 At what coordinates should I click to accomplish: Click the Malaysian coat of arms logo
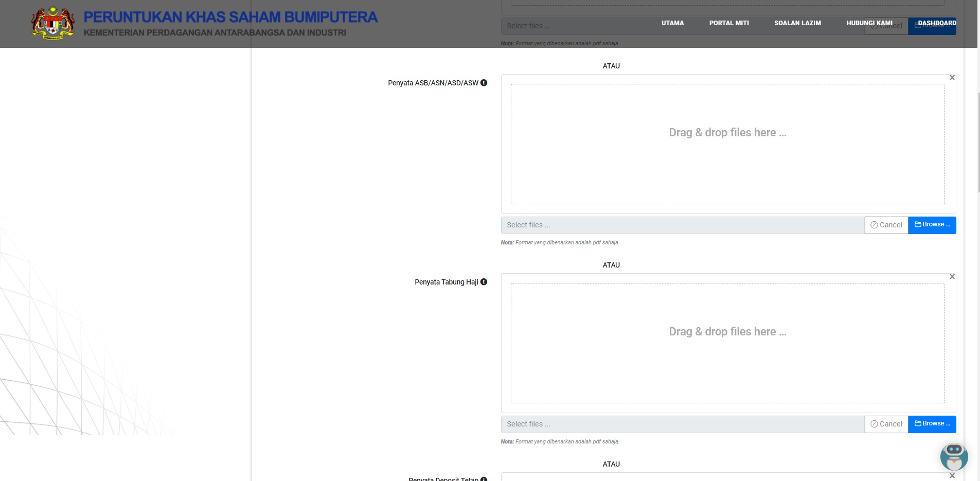point(53,24)
